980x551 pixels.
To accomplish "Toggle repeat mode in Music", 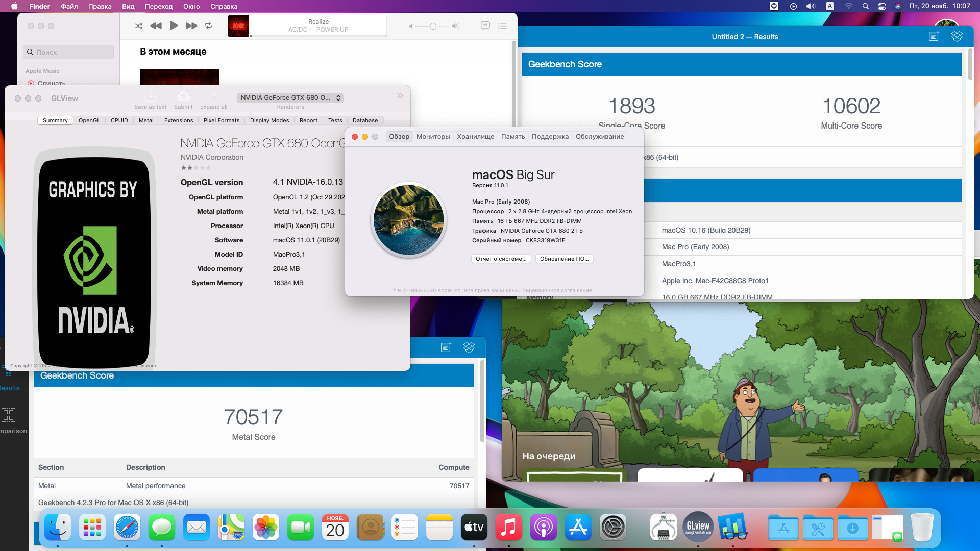I will (x=208, y=26).
